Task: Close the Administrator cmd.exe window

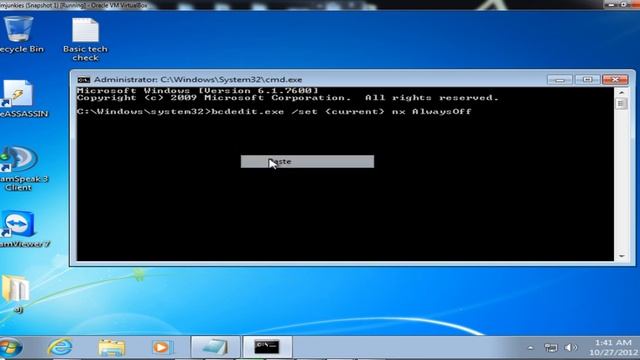Action: [x=616, y=79]
